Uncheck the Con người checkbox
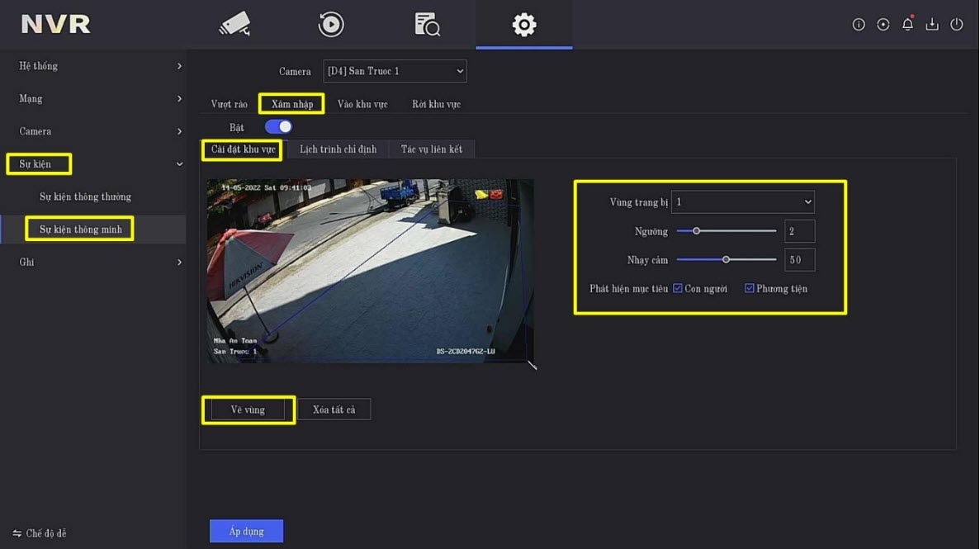Viewport: 980px width, 549px height. (x=678, y=288)
